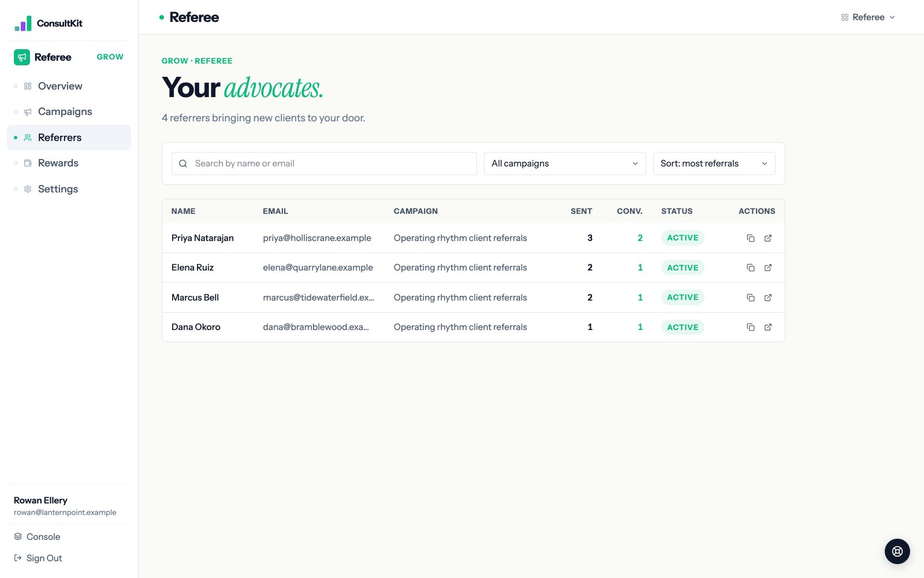Open Campaigns in the sidebar

point(69,112)
